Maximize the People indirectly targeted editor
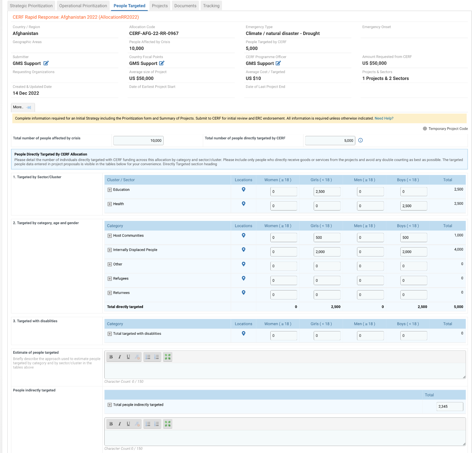 pyautogui.click(x=168, y=424)
